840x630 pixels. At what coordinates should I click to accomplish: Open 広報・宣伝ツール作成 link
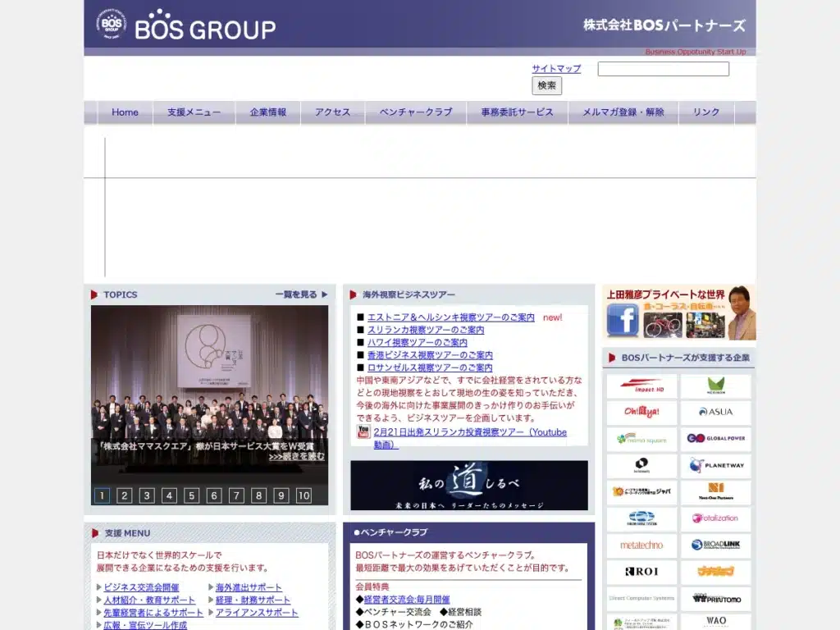145,625
